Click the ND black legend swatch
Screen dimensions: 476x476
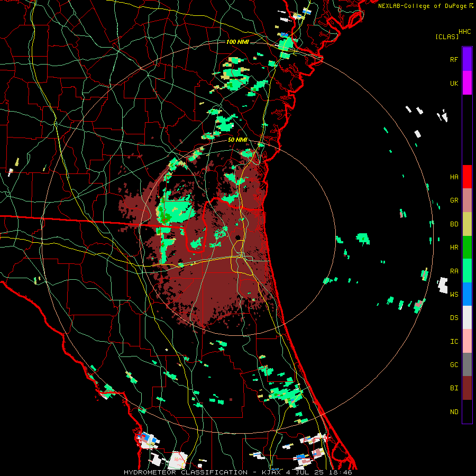pos(467,411)
